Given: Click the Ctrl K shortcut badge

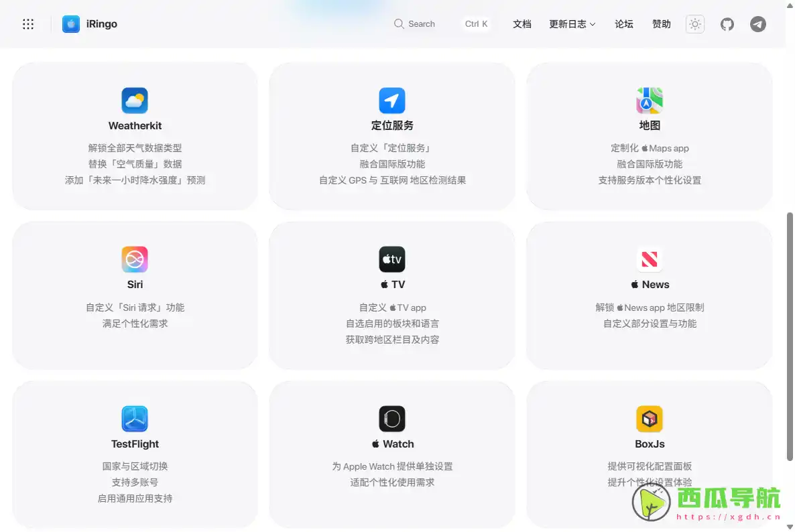Looking at the screenshot, I should coord(476,24).
